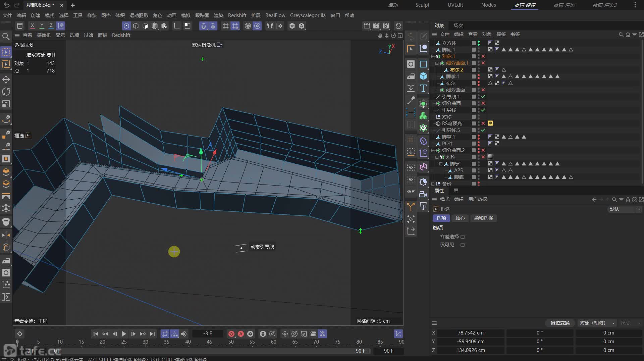This screenshot has height=361, width=644.
Task: Open the 对象 (相对) coordinate dropdown
Action: tap(597, 323)
